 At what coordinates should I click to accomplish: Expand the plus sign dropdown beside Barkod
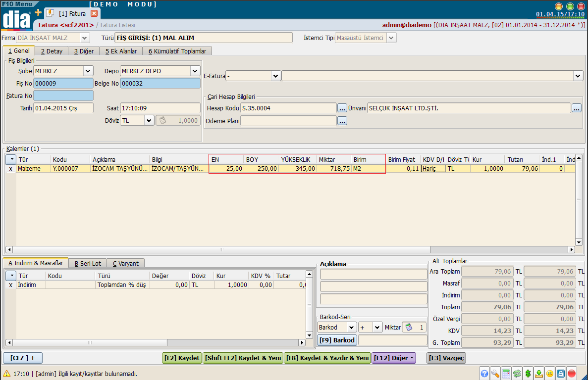377,327
